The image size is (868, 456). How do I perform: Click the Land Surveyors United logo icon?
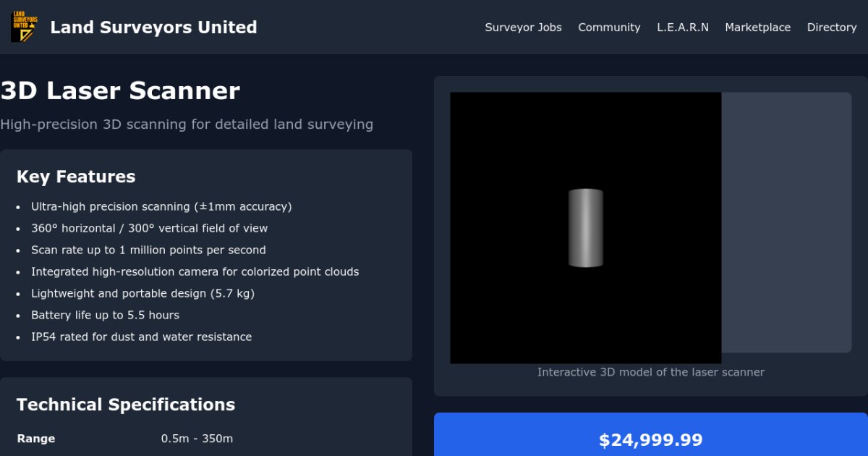coord(24,27)
